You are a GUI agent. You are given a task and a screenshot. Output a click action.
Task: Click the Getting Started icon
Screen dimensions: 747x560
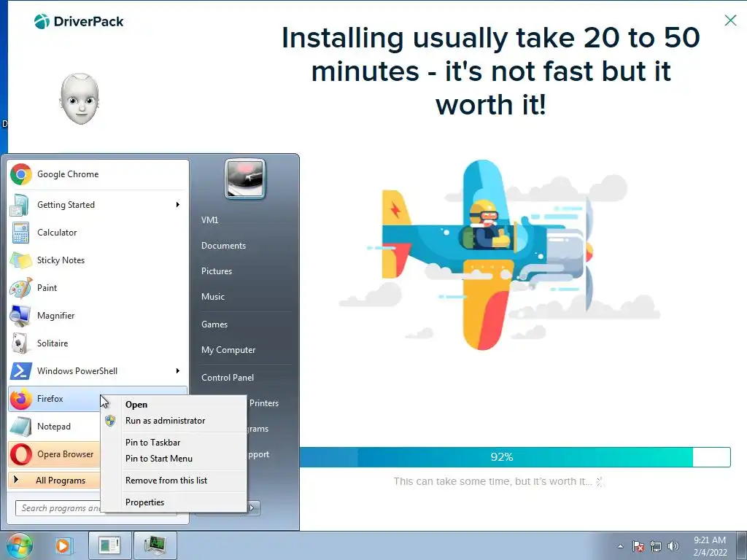(x=20, y=205)
